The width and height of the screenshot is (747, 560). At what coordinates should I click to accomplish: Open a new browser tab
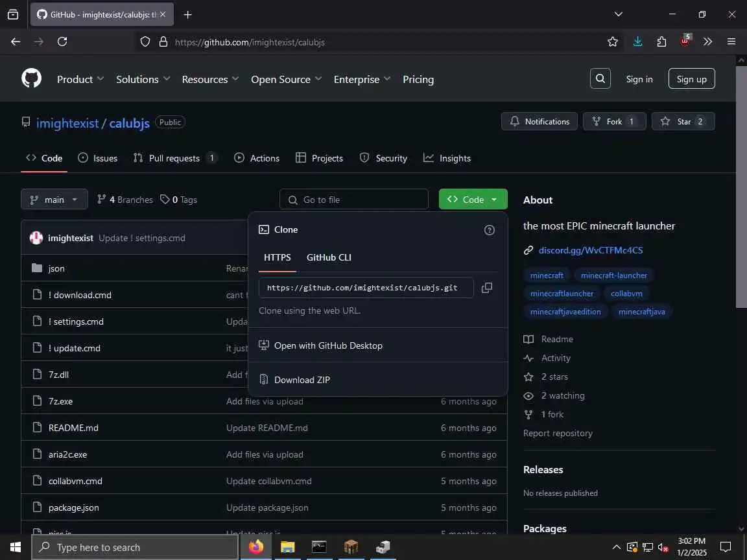[187, 15]
